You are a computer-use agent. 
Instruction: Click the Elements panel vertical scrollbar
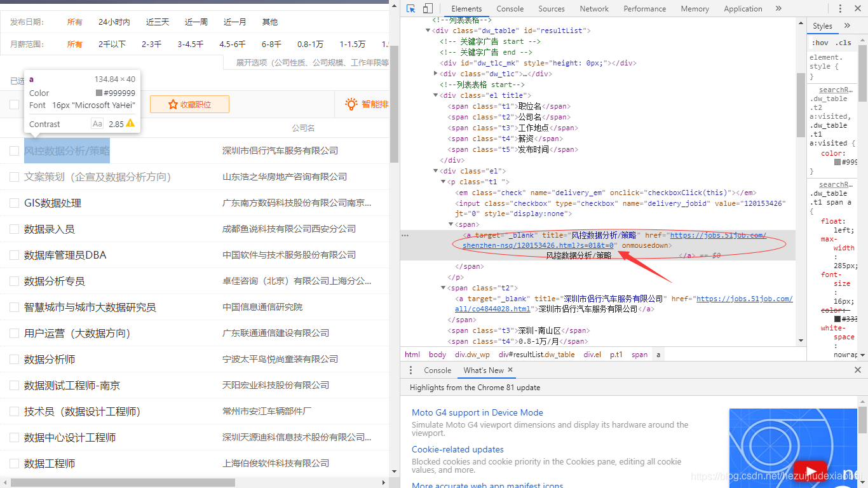tap(801, 105)
